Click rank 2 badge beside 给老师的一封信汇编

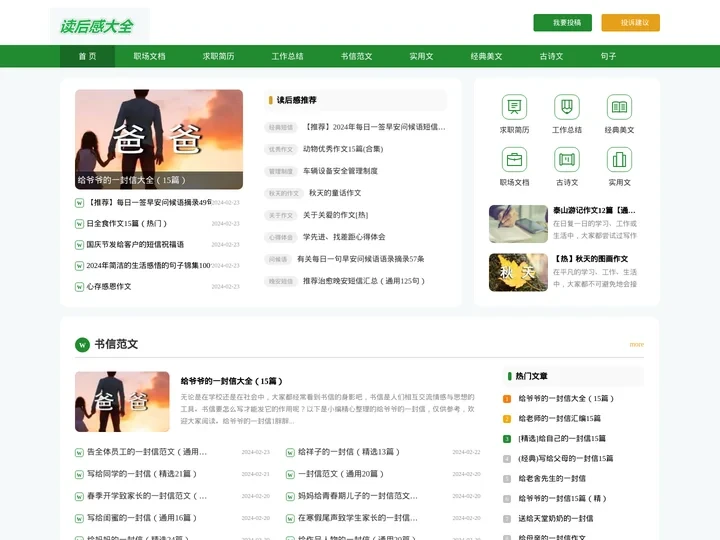click(507, 419)
